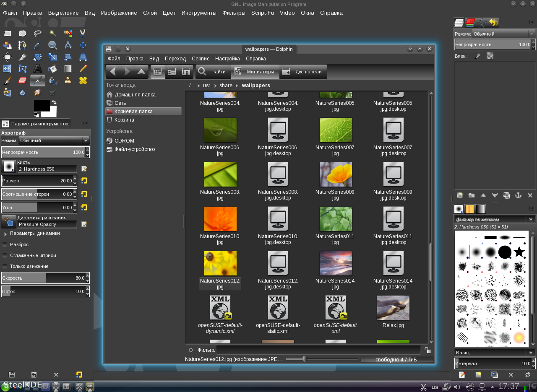Open Dolphin's Переход menu
Image resolution: width=537 pixels, height=392 pixels.
click(175, 59)
